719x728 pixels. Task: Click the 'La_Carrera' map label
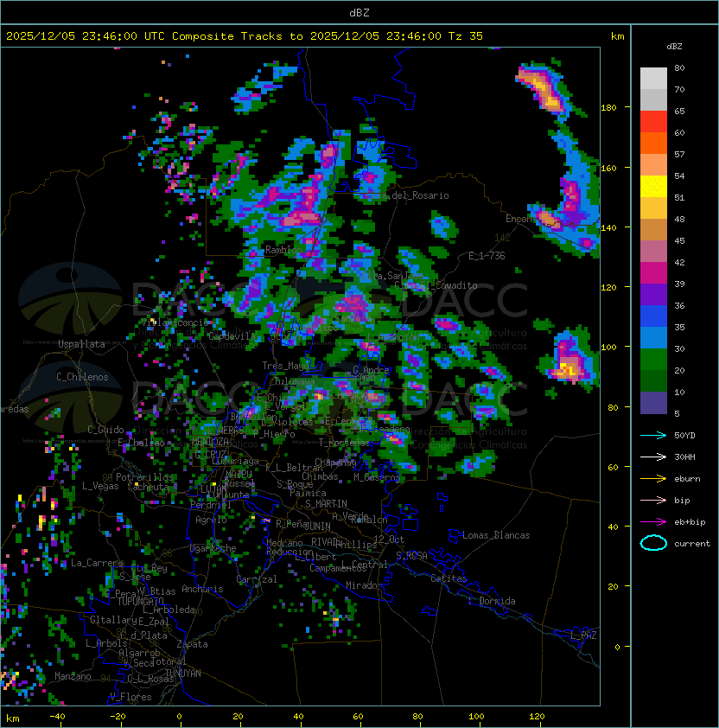(x=97, y=563)
